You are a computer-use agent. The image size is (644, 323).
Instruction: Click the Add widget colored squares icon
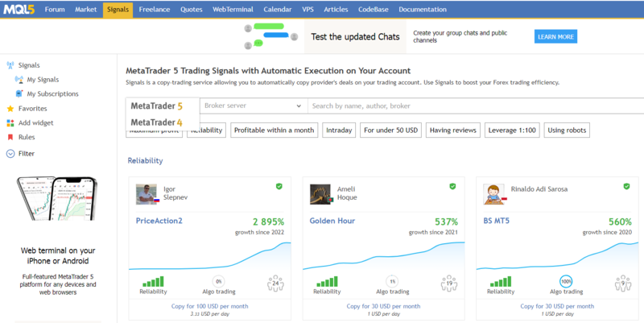coord(10,123)
